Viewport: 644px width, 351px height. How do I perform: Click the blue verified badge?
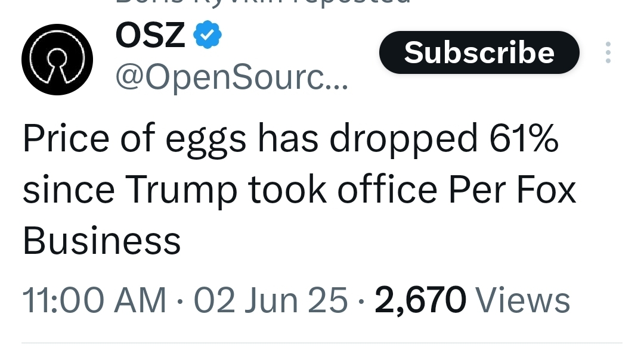208,35
